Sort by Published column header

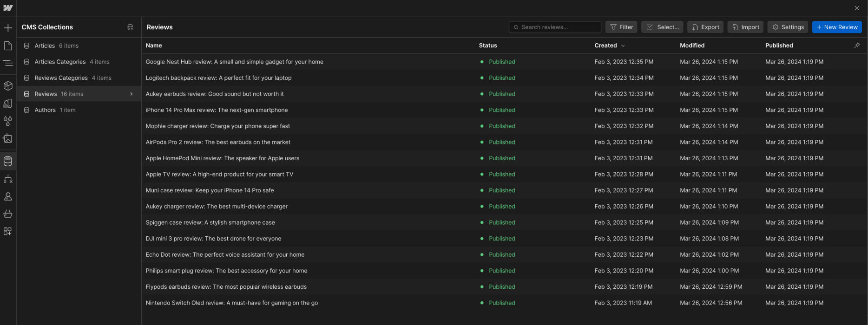coord(779,45)
